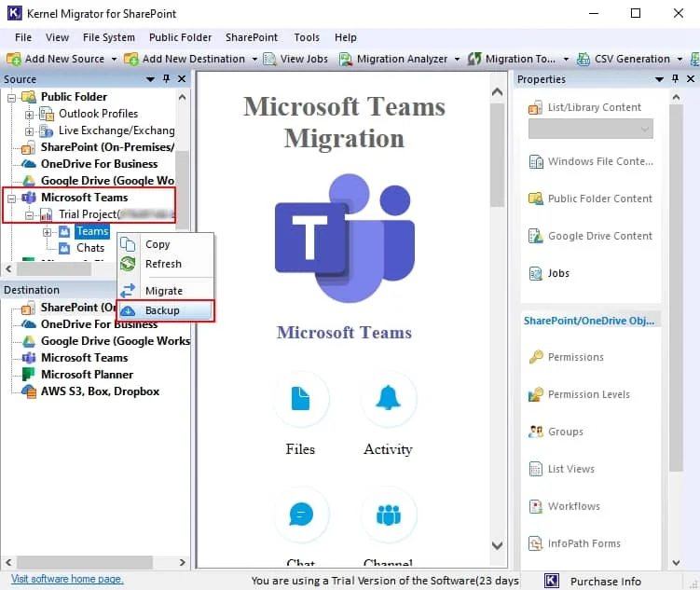Open the Add New Destination dropdown arrow

[x=254, y=59]
